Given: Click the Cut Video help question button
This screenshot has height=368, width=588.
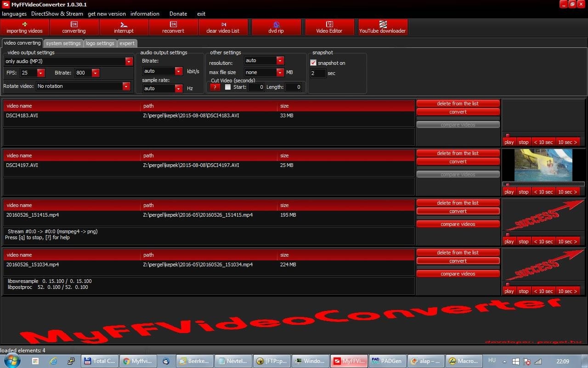Looking at the screenshot, I should (x=215, y=87).
